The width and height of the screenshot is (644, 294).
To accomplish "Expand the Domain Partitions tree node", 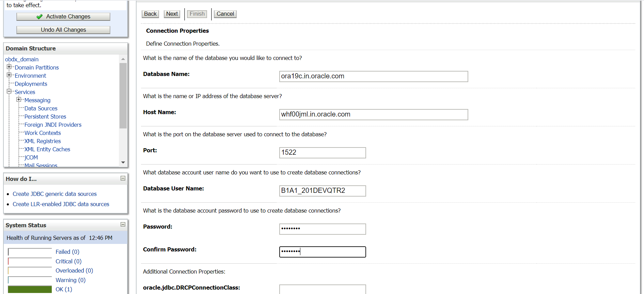I will pos(9,67).
